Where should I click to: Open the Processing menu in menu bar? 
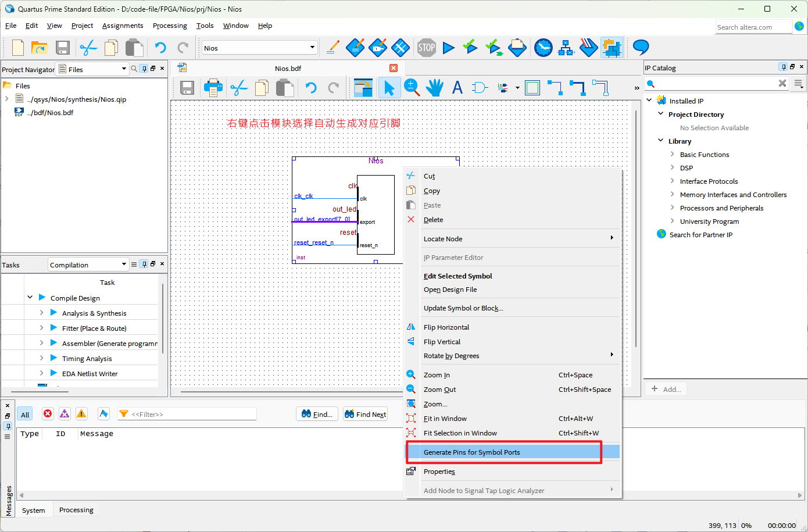pyautogui.click(x=170, y=26)
